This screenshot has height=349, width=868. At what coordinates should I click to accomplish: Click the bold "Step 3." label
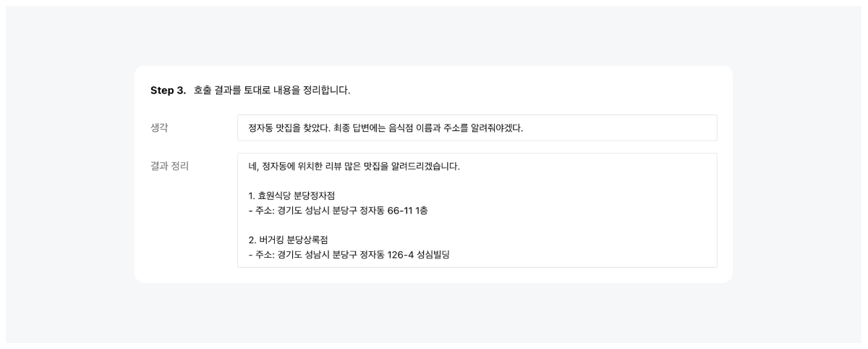click(x=168, y=91)
